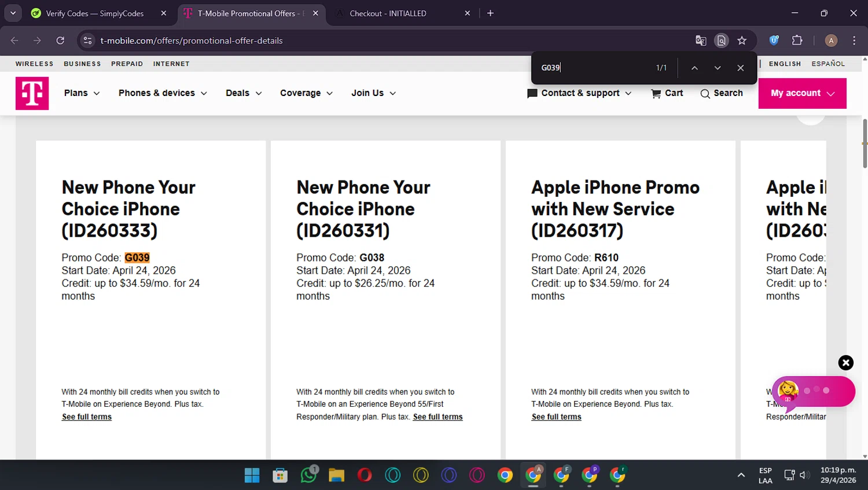
Task: Close the Verify Codes — SimplyCodes tab
Action: (x=164, y=13)
